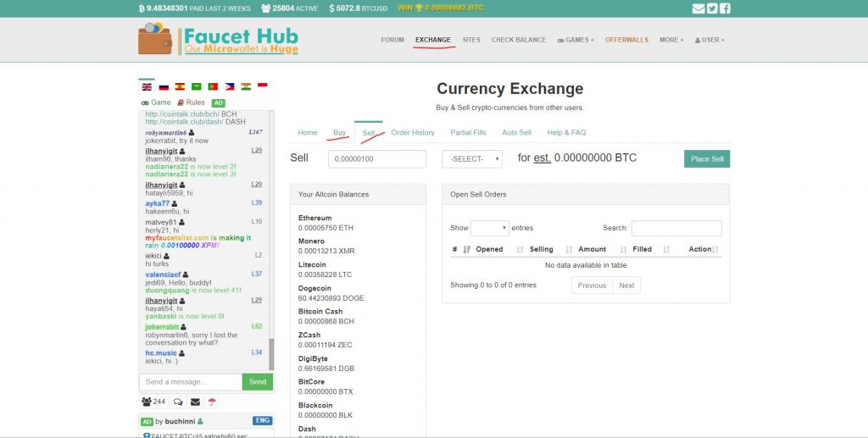Sort table by the # column

point(460,249)
